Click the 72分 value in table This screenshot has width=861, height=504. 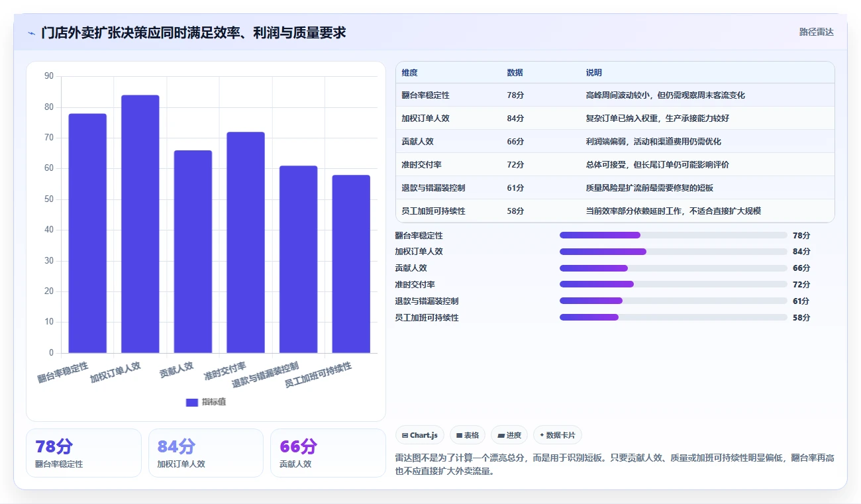(x=515, y=165)
